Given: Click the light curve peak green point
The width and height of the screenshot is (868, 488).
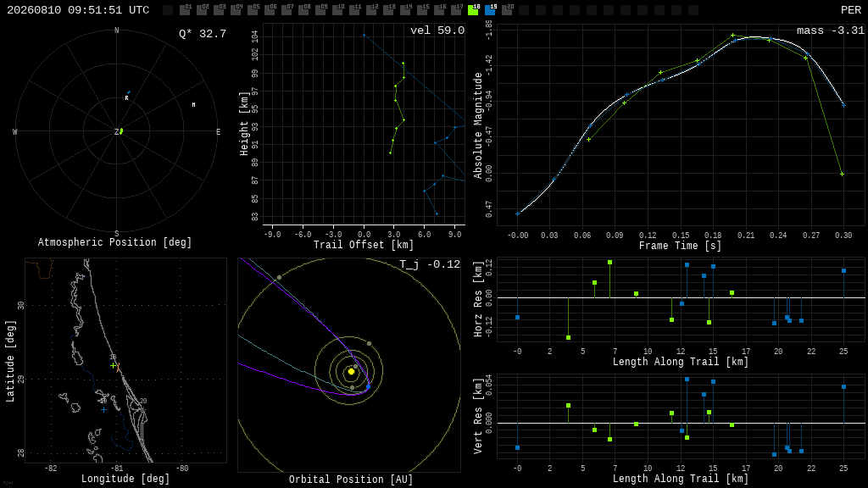Looking at the screenshot, I should tap(733, 36).
